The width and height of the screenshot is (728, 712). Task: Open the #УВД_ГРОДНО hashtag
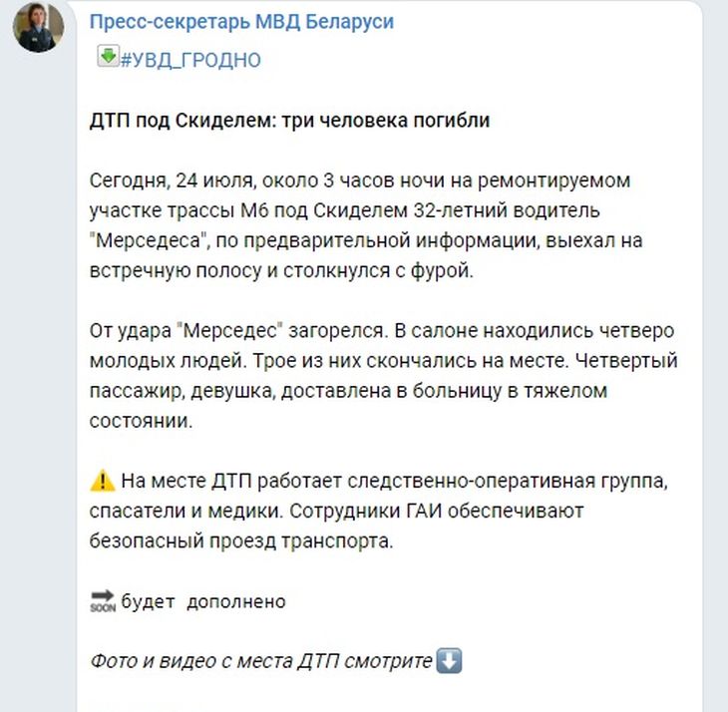[x=190, y=60]
